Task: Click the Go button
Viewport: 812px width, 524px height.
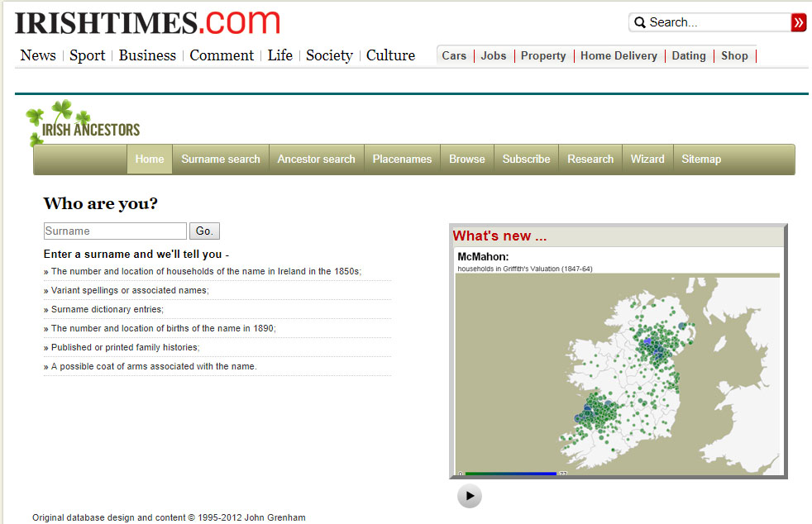Action: click(204, 231)
